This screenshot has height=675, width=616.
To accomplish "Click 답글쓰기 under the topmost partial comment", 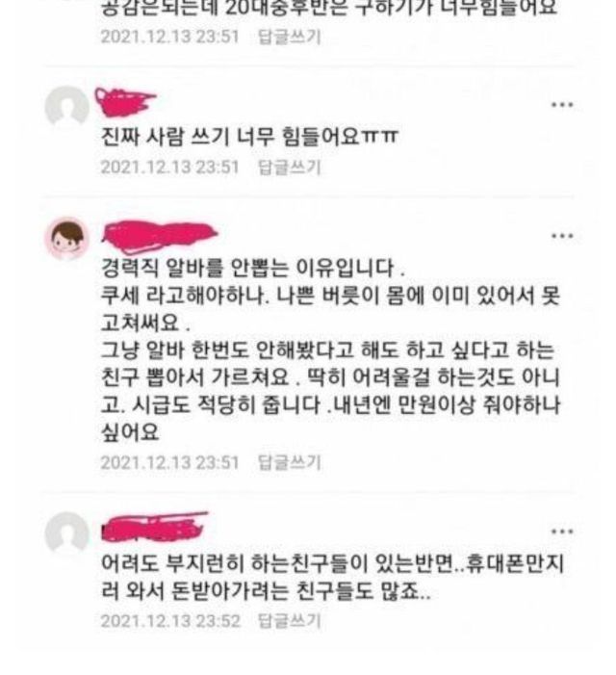I will point(289,37).
